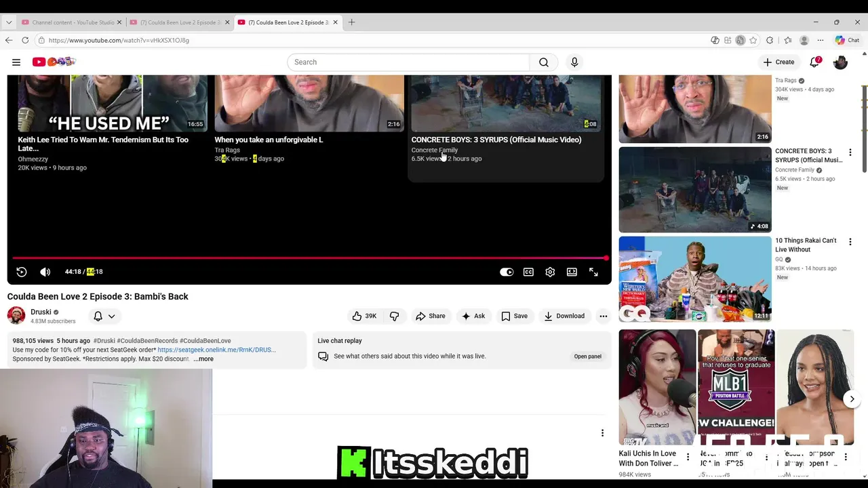Toggle closed captions CC button
Viewport: 868px width, 488px height.
528,272
